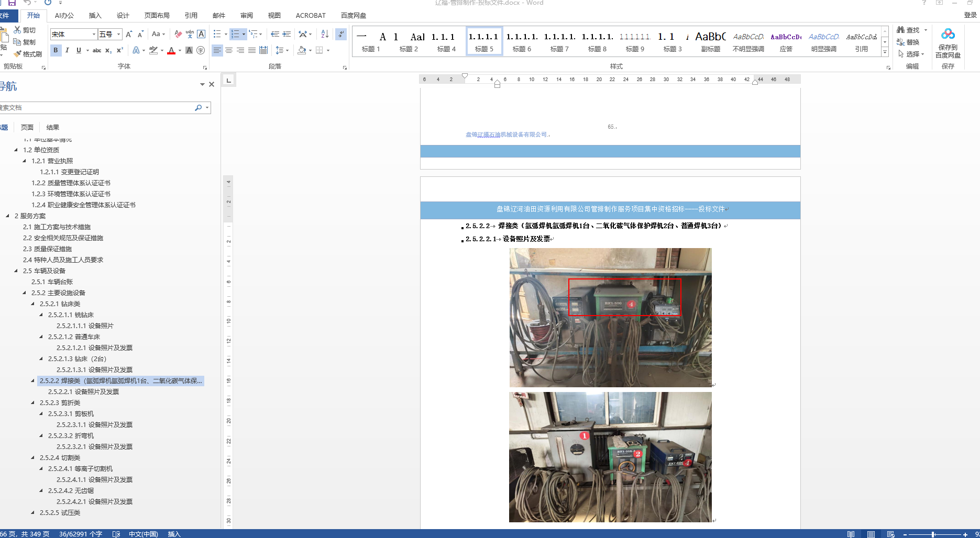Screen dimensions: 980x538
Task: Toggle Italic formatting
Action: (x=67, y=50)
